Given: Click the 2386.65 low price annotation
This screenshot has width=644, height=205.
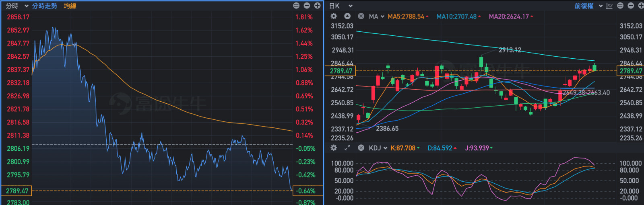Looking at the screenshot, I should (387, 129).
